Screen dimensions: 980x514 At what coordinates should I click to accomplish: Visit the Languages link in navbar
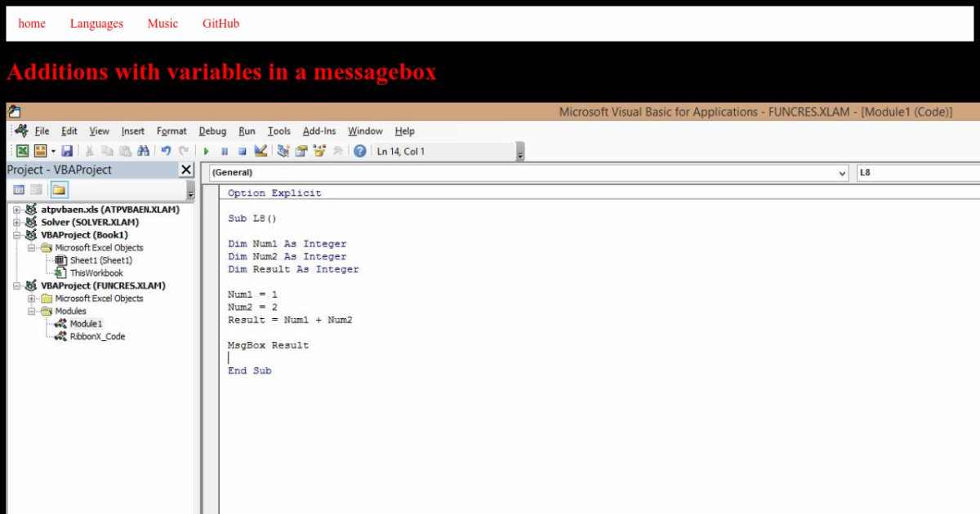coord(96,24)
